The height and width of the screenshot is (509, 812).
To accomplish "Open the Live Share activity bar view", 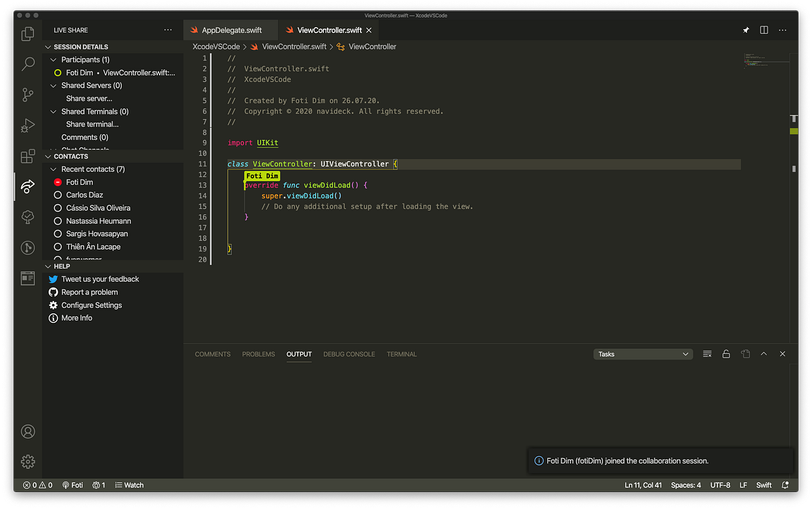I will point(27,187).
